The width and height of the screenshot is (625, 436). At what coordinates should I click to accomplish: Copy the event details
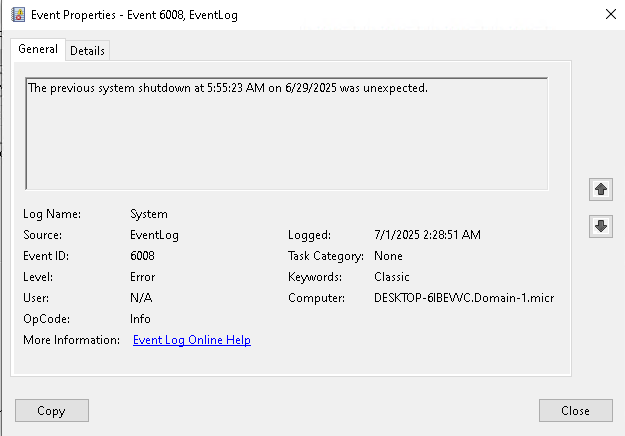pos(52,410)
